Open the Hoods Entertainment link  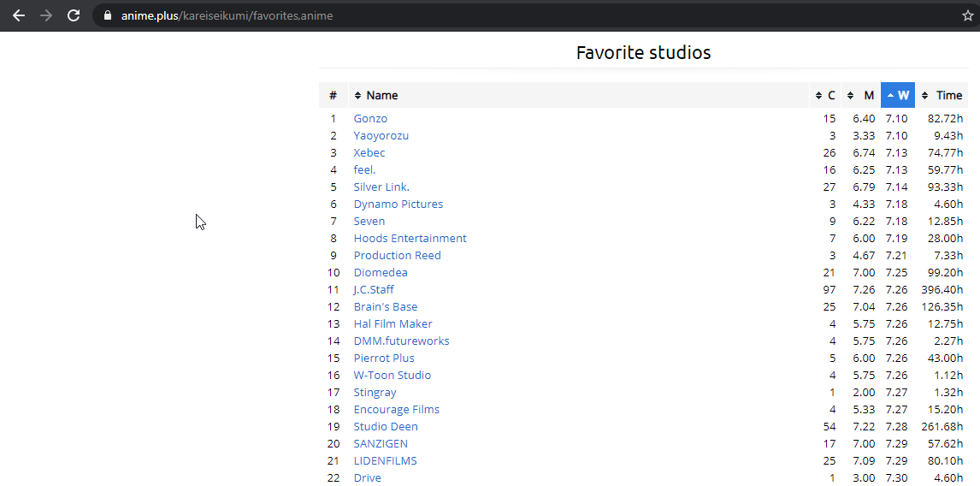pyautogui.click(x=410, y=239)
